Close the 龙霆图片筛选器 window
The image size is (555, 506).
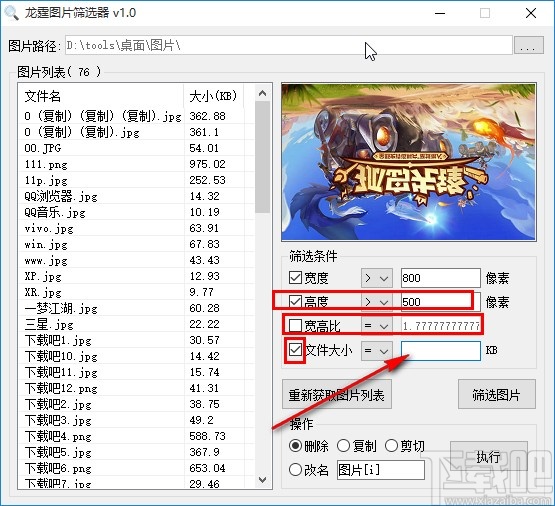[x=531, y=13]
